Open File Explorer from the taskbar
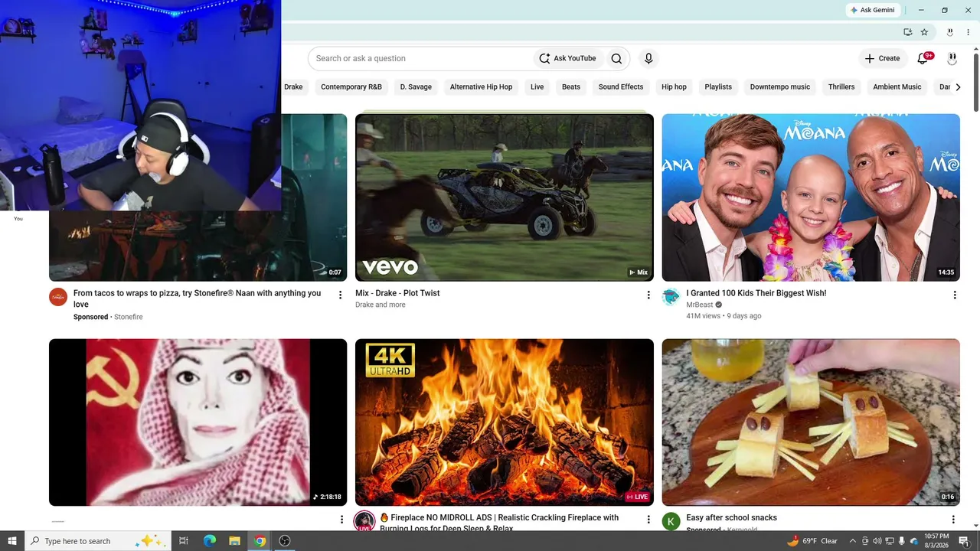This screenshot has width=980, height=551. click(x=235, y=541)
